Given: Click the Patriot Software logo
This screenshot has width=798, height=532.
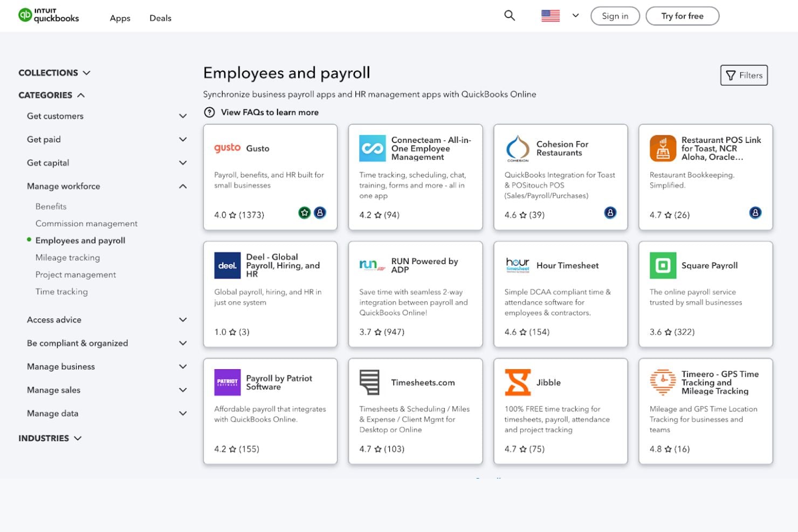Looking at the screenshot, I should pos(228,382).
